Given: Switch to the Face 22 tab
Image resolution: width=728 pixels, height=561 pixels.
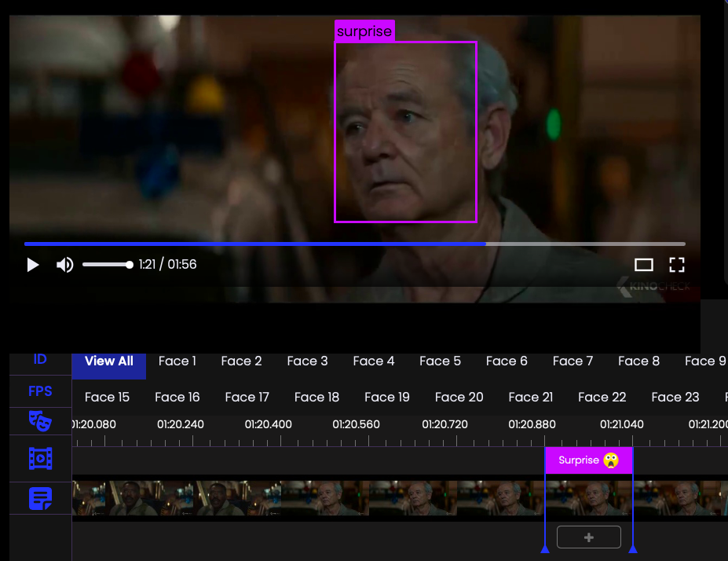Looking at the screenshot, I should coord(602,397).
